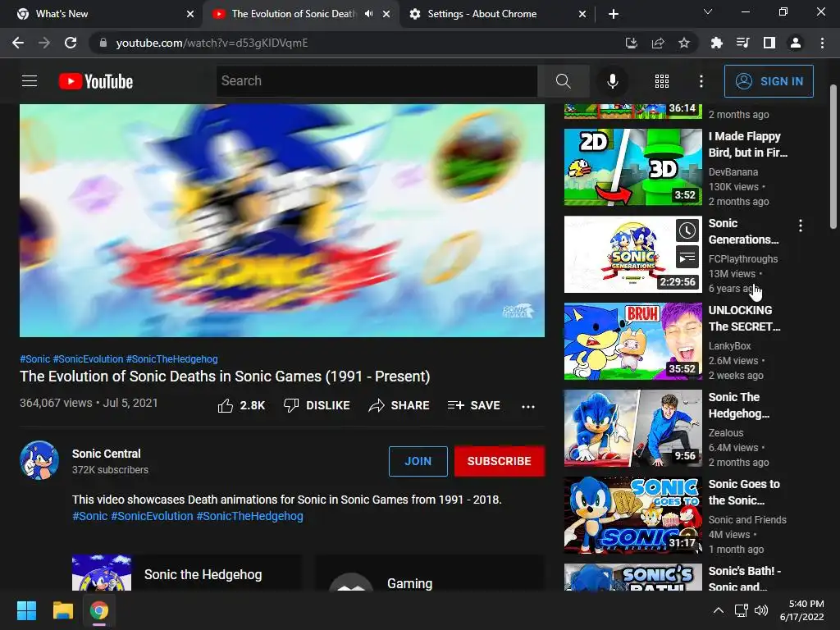Open #SonicTheHedgehog hashtag in description
The height and width of the screenshot is (630, 840).
pos(249,516)
